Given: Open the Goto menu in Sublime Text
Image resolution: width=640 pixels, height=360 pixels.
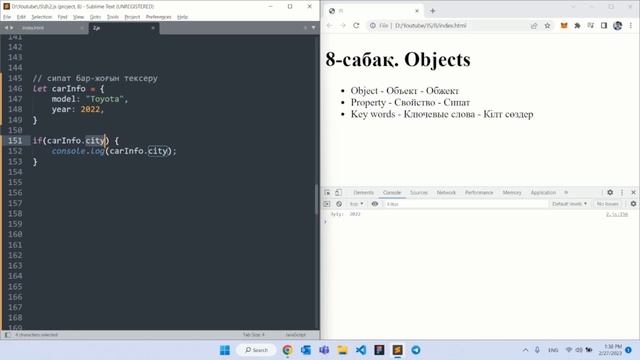Looking at the screenshot, I should coord(96,17).
